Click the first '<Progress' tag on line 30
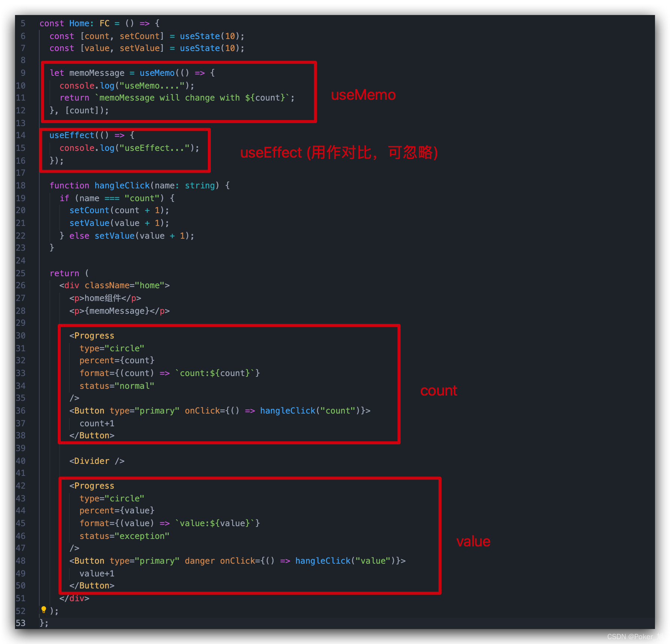The width and height of the screenshot is (670, 644). pyautogui.click(x=92, y=336)
